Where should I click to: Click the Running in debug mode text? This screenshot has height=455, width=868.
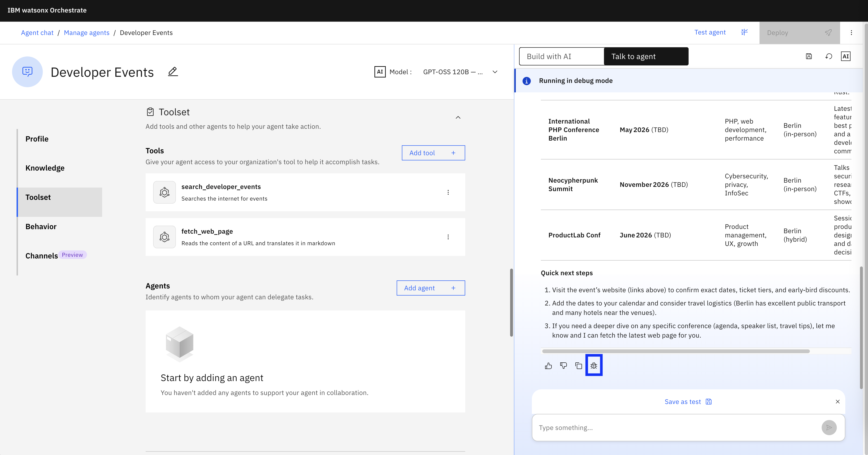(x=576, y=81)
